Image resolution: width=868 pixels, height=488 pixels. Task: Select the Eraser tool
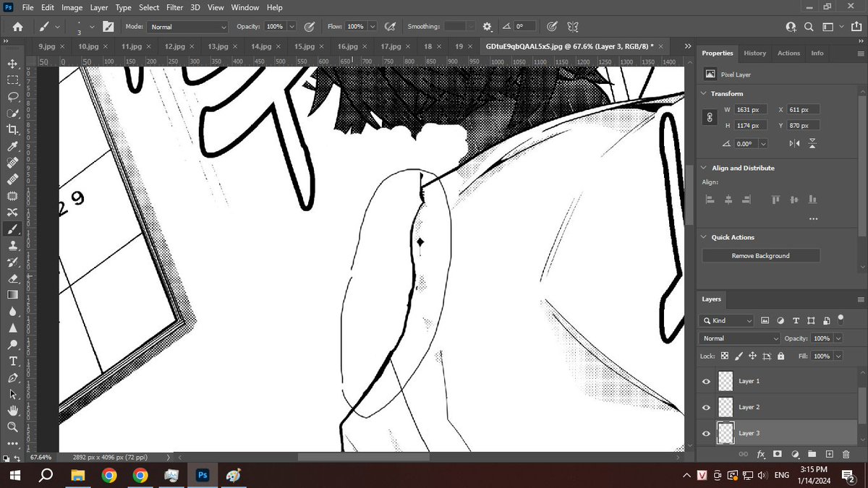[13, 278]
